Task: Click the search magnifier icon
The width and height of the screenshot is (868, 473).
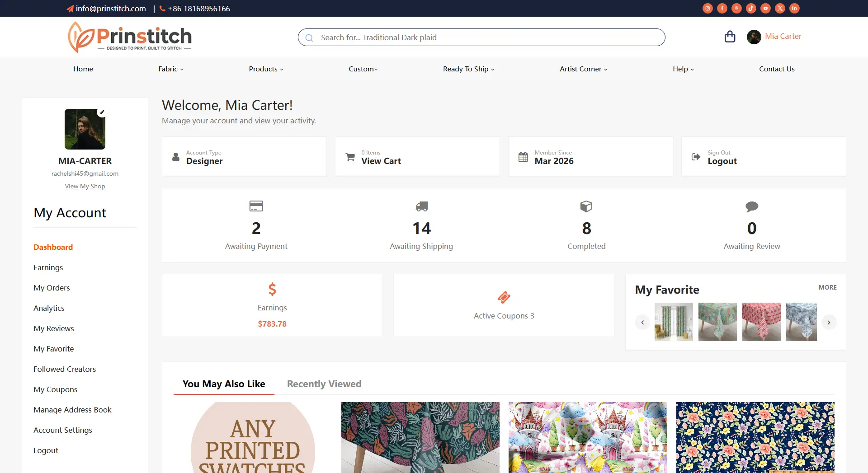Action: tap(309, 38)
